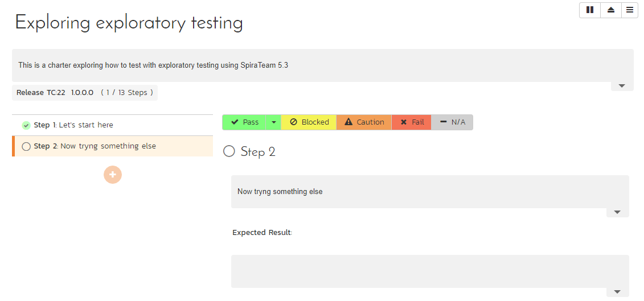Mark the step as Fail

coord(411,122)
